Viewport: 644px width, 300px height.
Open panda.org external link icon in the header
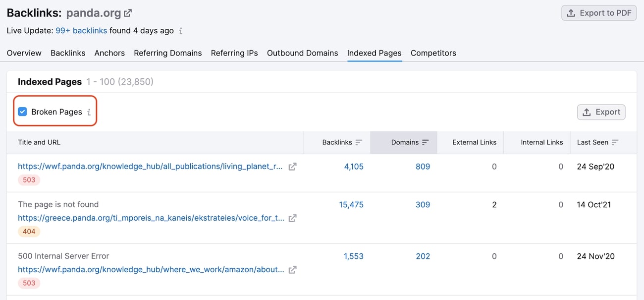click(x=128, y=13)
